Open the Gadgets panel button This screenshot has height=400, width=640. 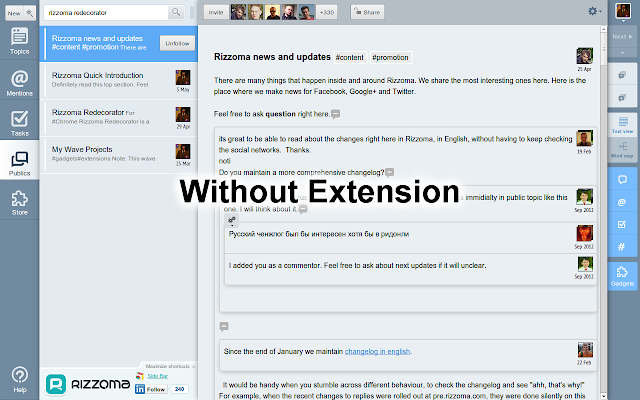pyautogui.click(x=622, y=276)
